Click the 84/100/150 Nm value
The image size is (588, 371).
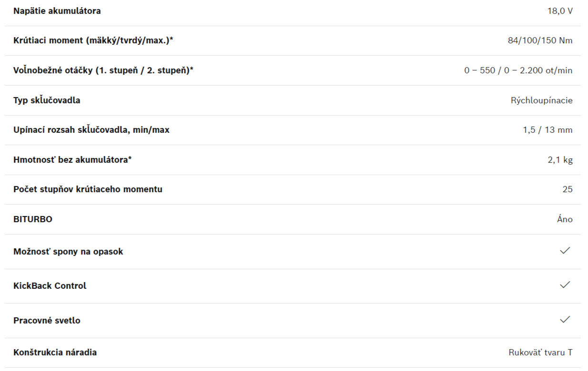pyautogui.click(x=540, y=40)
